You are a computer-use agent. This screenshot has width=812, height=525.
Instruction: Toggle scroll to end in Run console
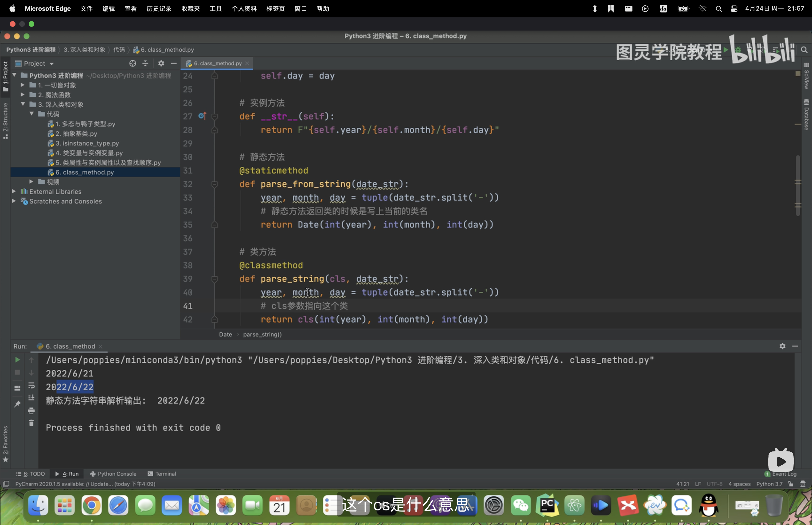pyautogui.click(x=31, y=398)
